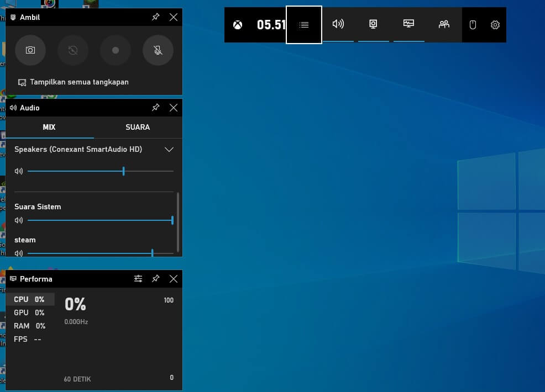Open Performance widget options sliders icon

tap(138, 279)
